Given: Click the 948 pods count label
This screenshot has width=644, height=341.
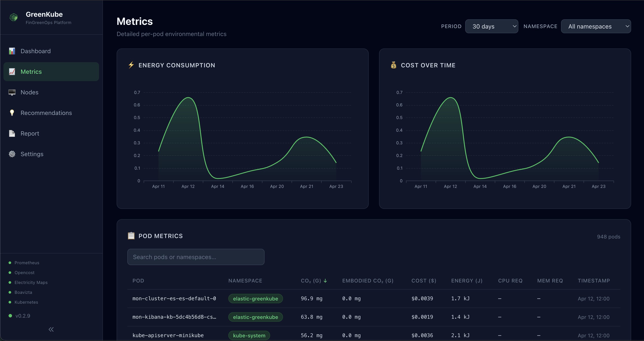Looking at the screenshot, I should (x=608, y=237).
